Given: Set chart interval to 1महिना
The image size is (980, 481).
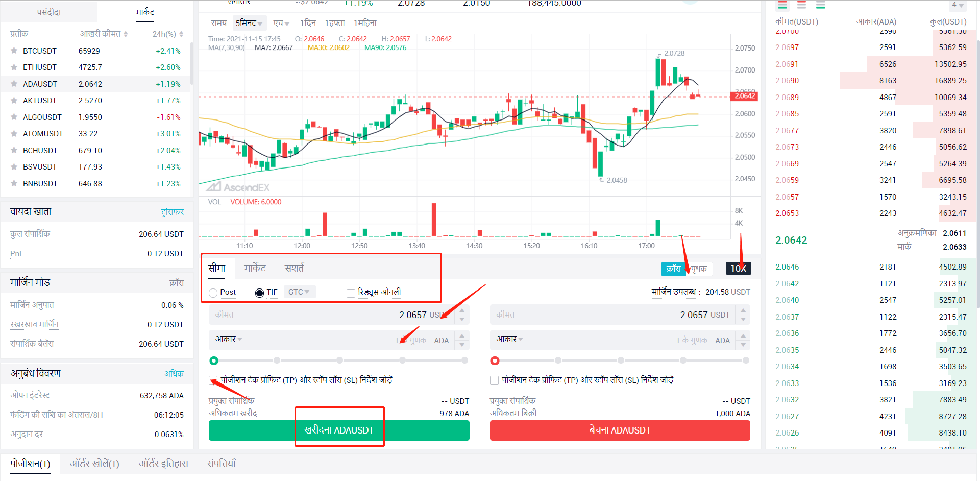Looking at the screenshot, I should (x=365, y=23).
